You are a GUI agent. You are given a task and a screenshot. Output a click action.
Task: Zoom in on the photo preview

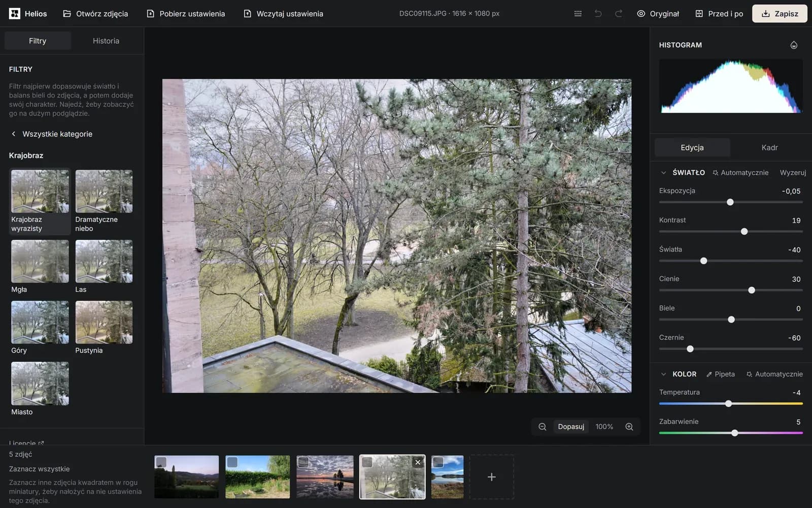coord(629,427)
